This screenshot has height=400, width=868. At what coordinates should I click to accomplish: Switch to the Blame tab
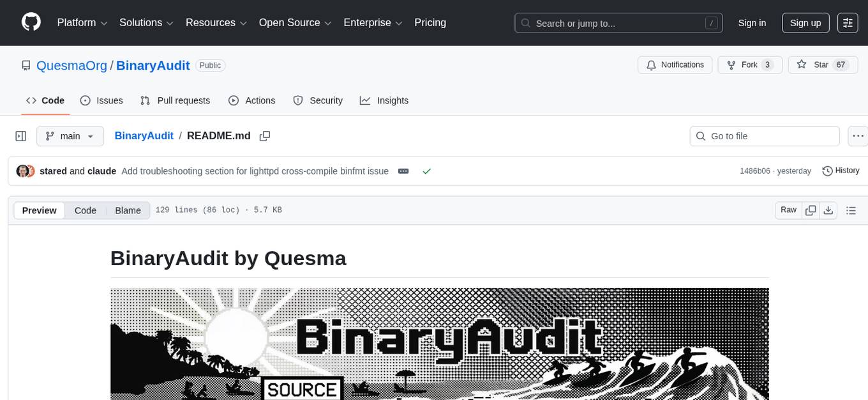click(x=128, y=210)
